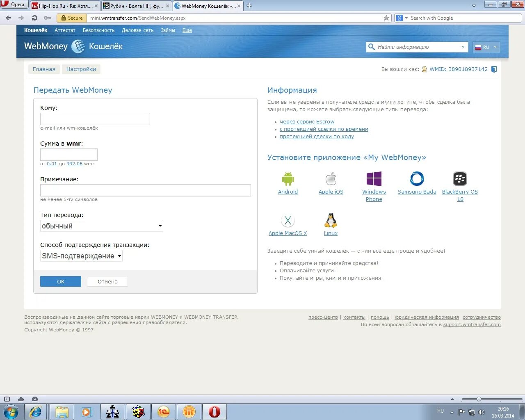
Task: Open the Android app icon
Action: coord(288,179)
